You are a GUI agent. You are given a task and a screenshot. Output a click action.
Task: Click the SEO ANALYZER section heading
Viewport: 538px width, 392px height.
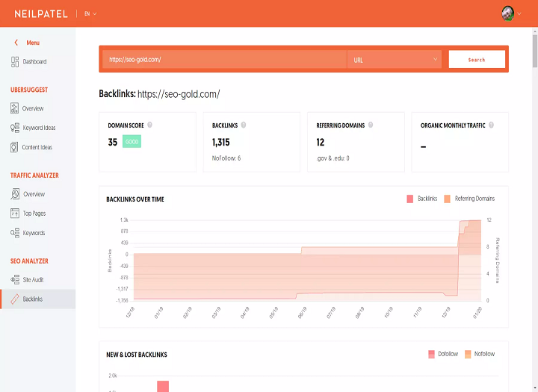click(x=29, y=261)
